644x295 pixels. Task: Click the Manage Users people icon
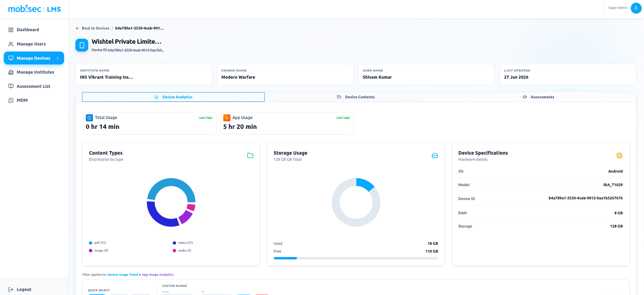(11, 44)
